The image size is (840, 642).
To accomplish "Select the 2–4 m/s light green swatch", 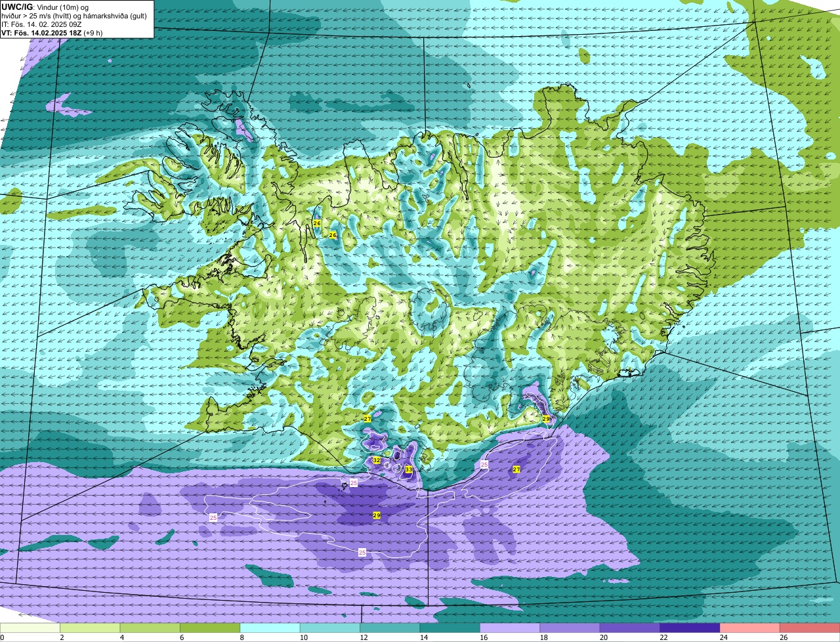I will coord(90,628).
